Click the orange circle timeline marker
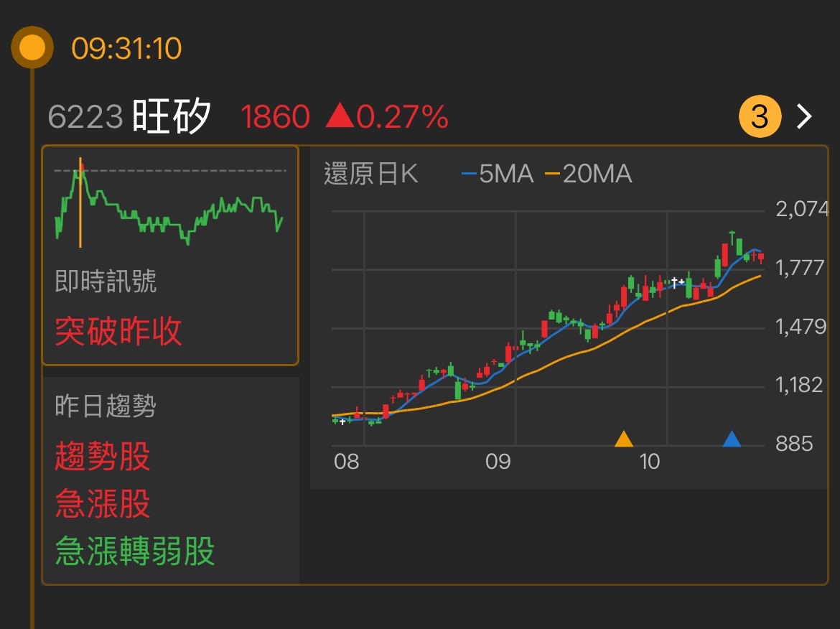Image resolution: width=840 pixels, height=629 pixels. click(x=32, y=47)
